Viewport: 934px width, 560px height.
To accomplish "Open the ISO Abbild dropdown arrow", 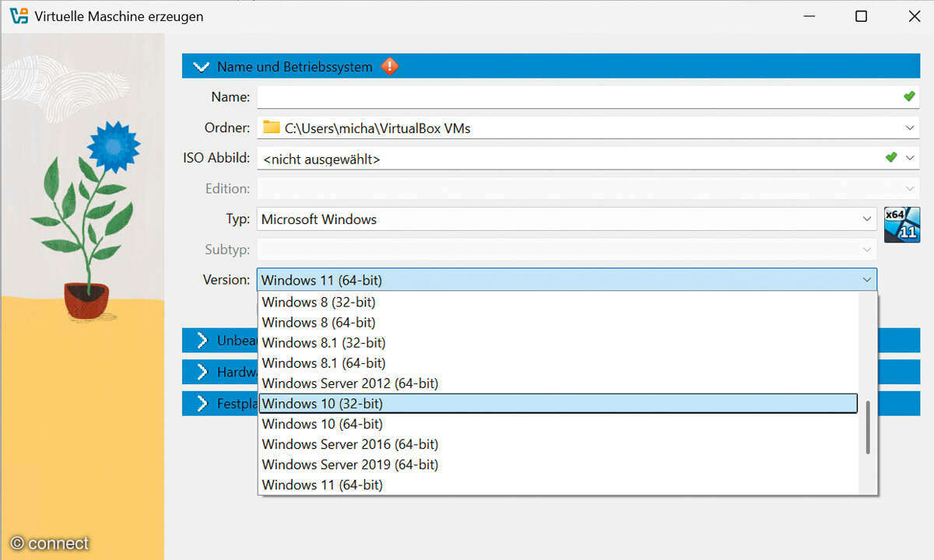I will coord(911,158).
